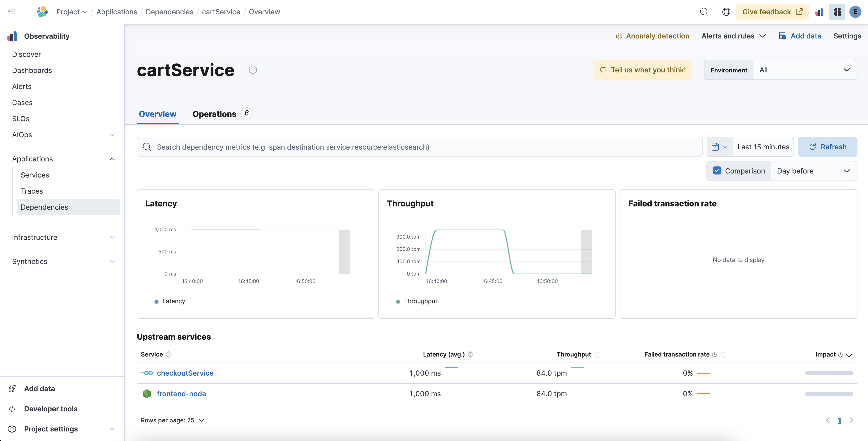Open Discover in sidebar
Screen dimensions: 868x441
[x=26, y=54]
